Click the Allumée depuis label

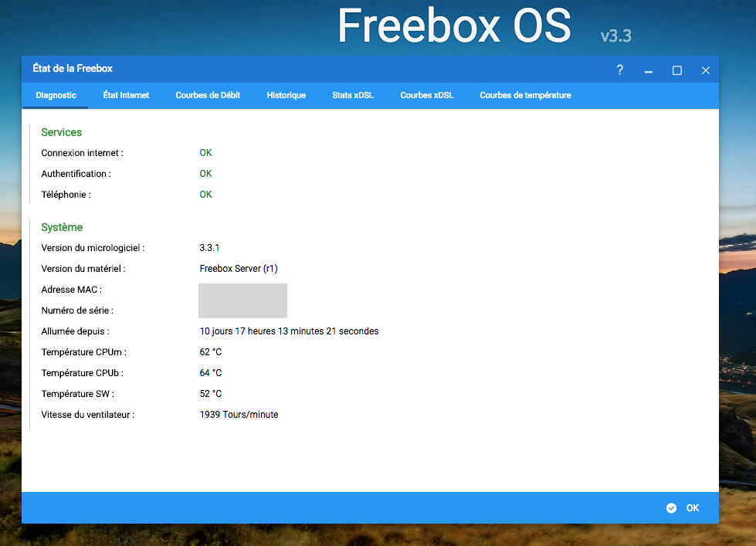point(75,331)
